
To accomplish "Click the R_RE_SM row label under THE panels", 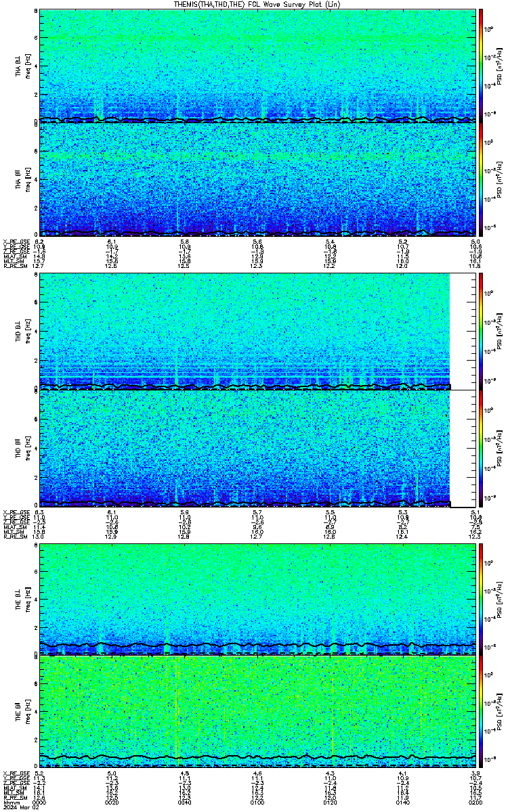I will (14, 797).
